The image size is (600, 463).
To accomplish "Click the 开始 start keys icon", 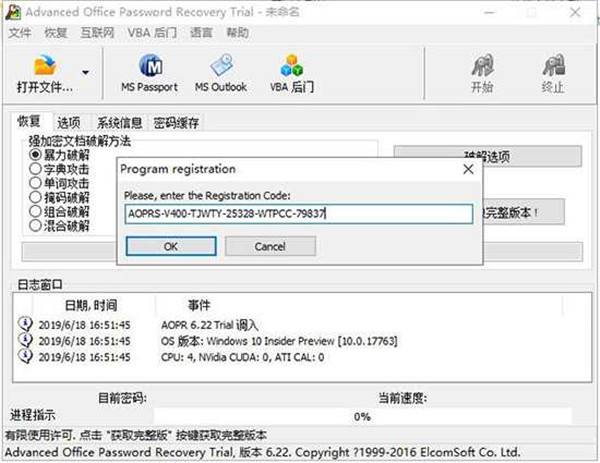I will coord(482,66).
